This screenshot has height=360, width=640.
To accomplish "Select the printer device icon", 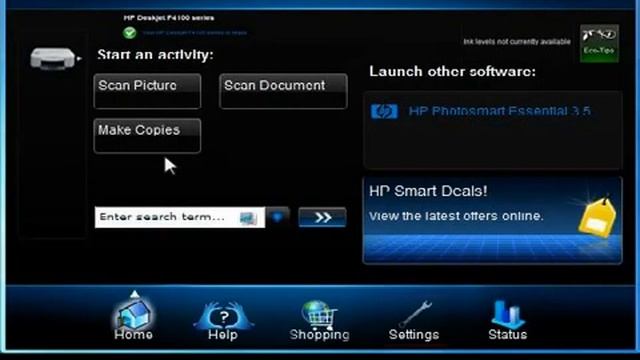I will (53, 59).
